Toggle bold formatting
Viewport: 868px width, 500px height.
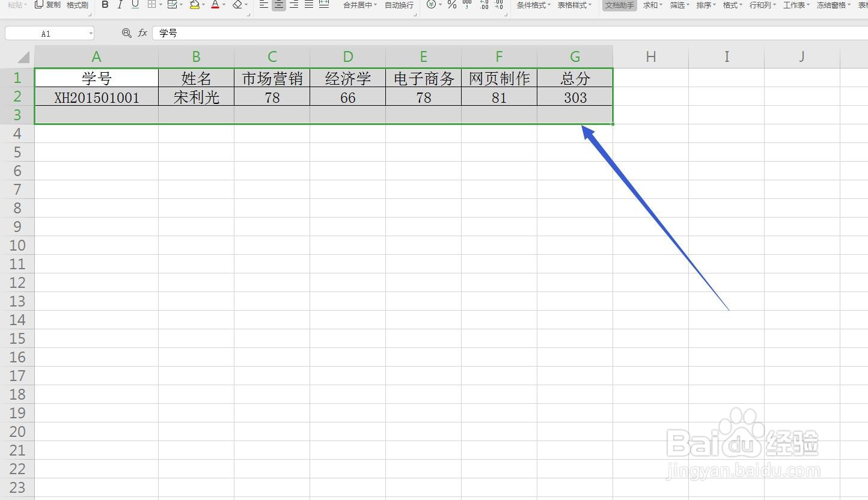click(105, 5)
